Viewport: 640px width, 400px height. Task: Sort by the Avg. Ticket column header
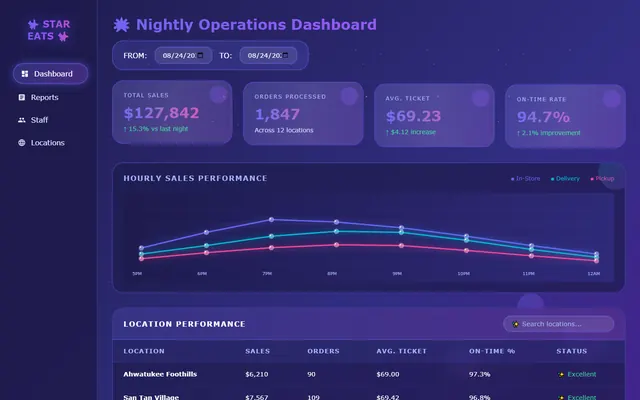click(401, 351)
